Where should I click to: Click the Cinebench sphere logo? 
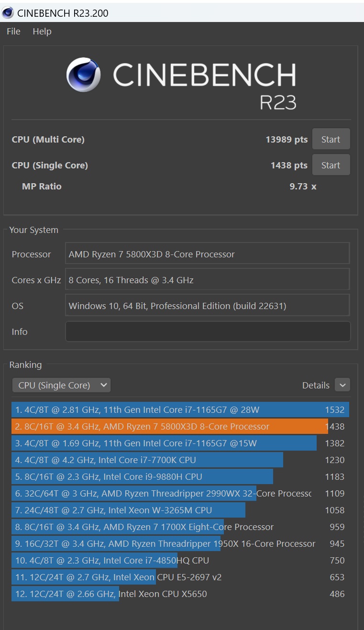83,75
